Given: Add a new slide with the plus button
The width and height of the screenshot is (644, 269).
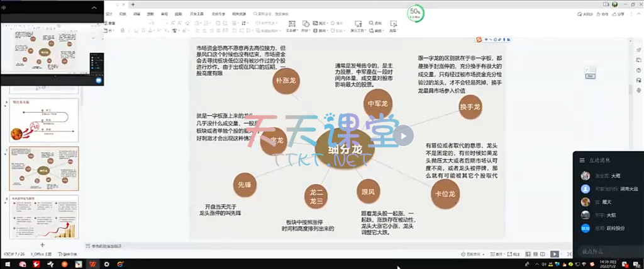Looking at the screenshot, I should click(42, 244).
